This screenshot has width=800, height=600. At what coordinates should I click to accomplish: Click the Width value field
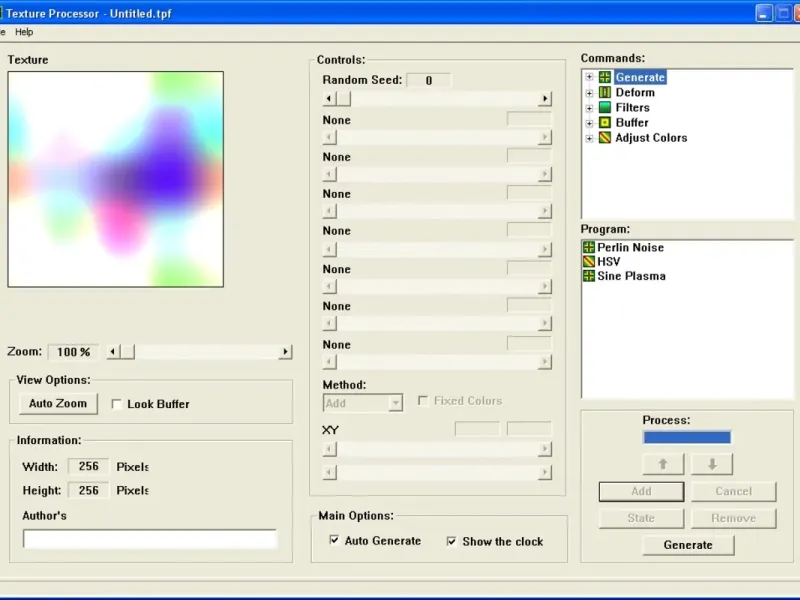(x=88, y=466)
